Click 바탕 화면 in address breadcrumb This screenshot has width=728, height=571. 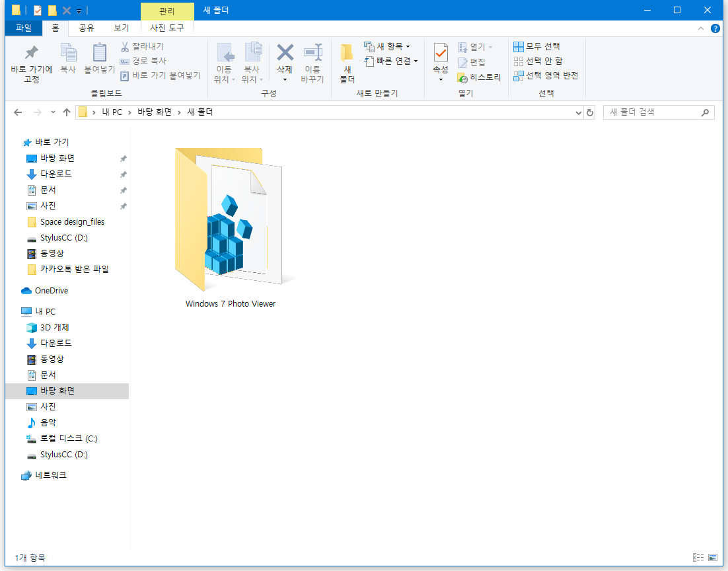tap(155, 112)
